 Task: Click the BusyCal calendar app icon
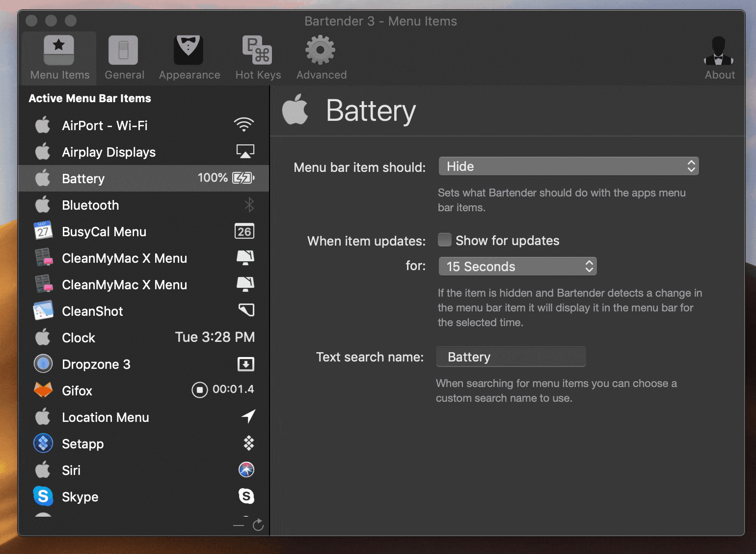tap(43, 230)
